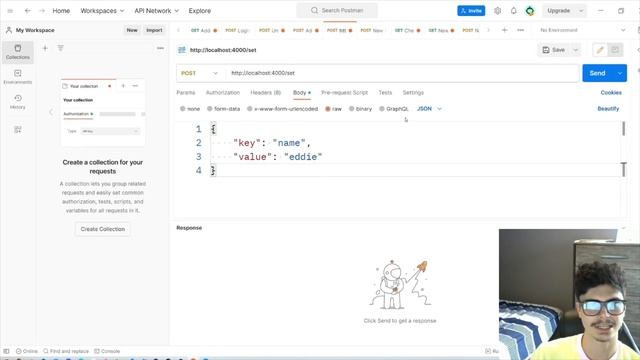Click Beautify
The image size is (640, 360).
[608, 109]
